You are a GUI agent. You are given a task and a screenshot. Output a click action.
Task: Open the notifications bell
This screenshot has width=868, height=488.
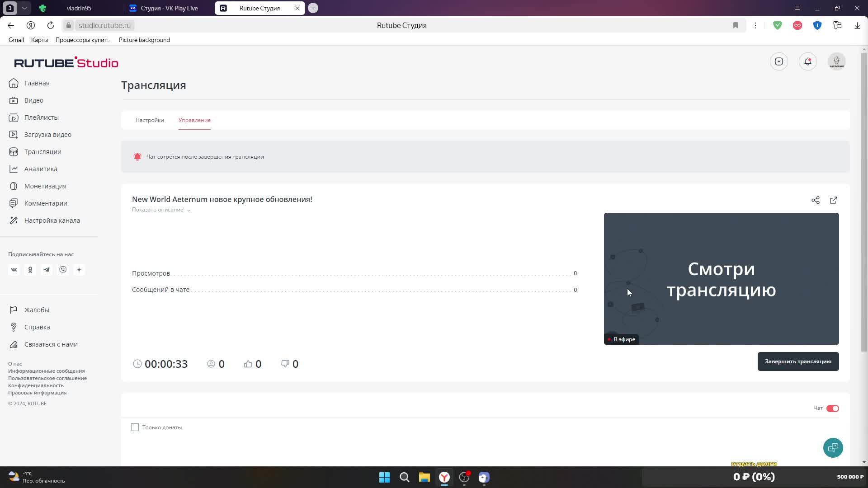[808, 61]
